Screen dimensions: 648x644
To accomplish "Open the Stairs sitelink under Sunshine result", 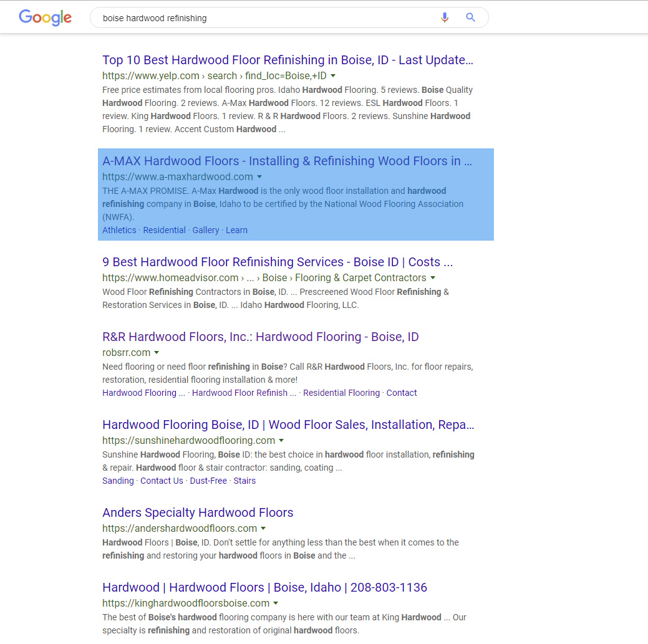I will point(244,481).
